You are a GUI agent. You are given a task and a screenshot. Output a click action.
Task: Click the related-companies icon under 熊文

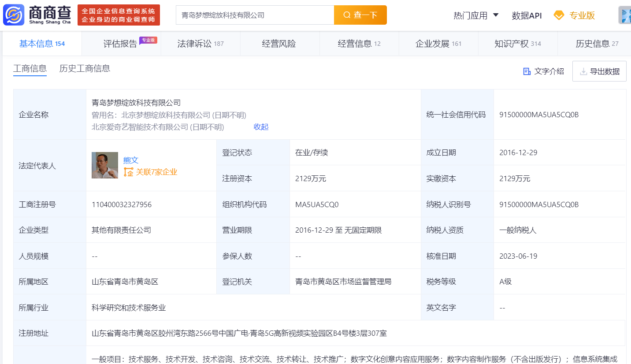click(128, 172)
